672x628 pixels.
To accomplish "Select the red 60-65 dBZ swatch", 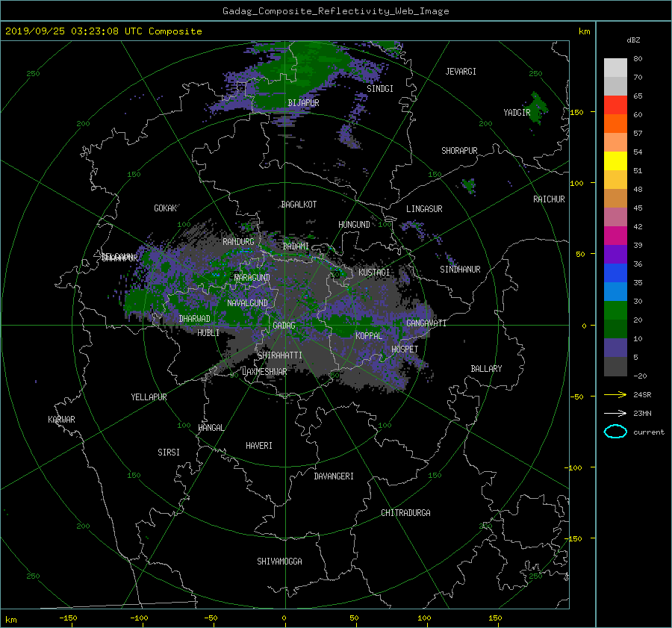I will pos(615,105).
